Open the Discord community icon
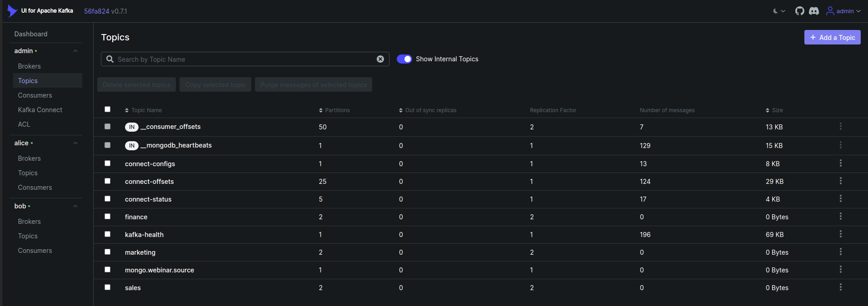The height and width of the screenshot is (306, 868). (814, 11)
